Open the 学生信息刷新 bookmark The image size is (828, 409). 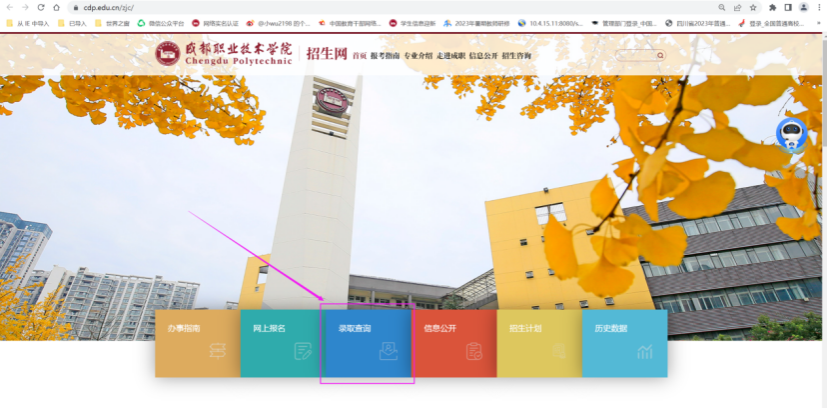pyautogui.click(x=412, y=23)
